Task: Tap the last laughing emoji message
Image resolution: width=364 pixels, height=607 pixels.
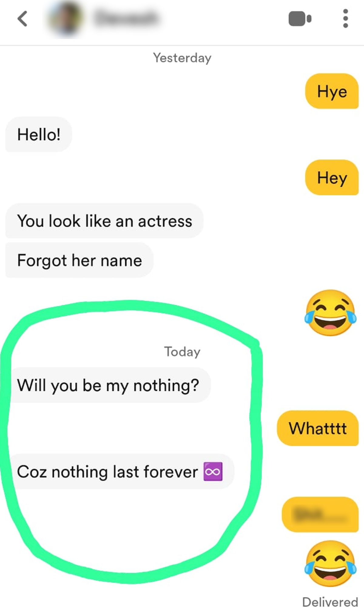Action: [x=330, y=564]
